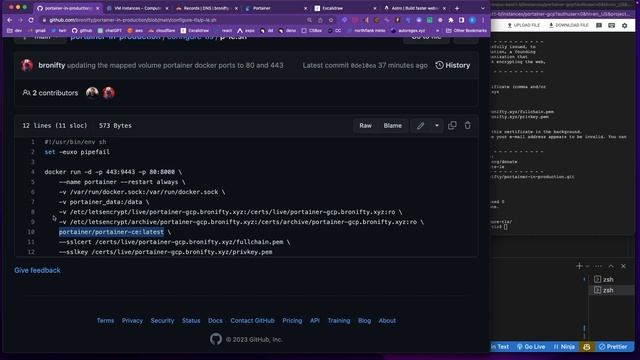Add new terminal with plus icon

[579, 266]
